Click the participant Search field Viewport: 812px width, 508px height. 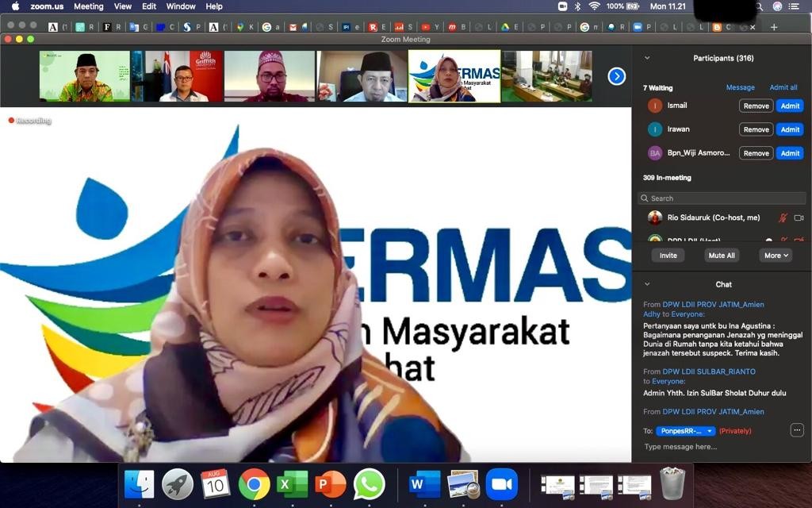click(x=722, y=198)
